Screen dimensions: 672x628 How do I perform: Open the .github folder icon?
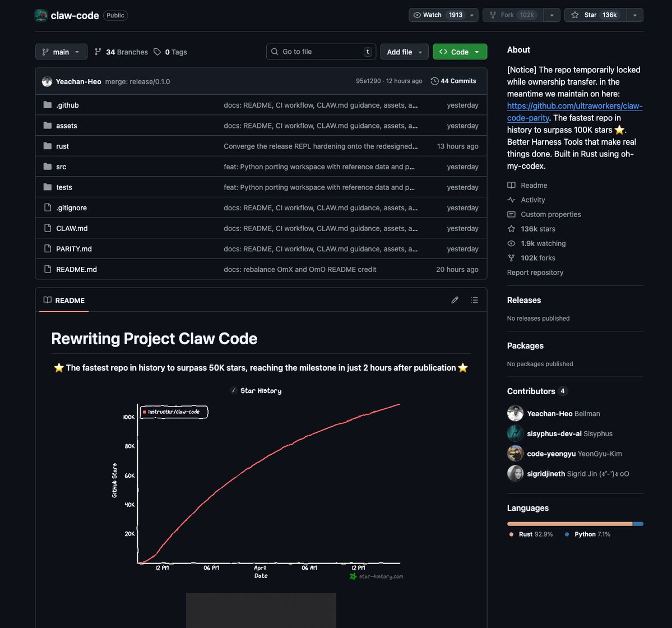48,105
